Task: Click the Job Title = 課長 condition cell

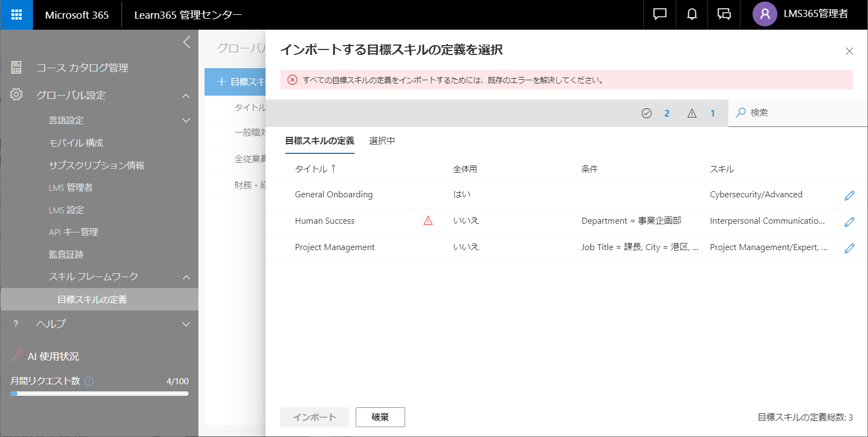Action: click(x=640, y=247)
